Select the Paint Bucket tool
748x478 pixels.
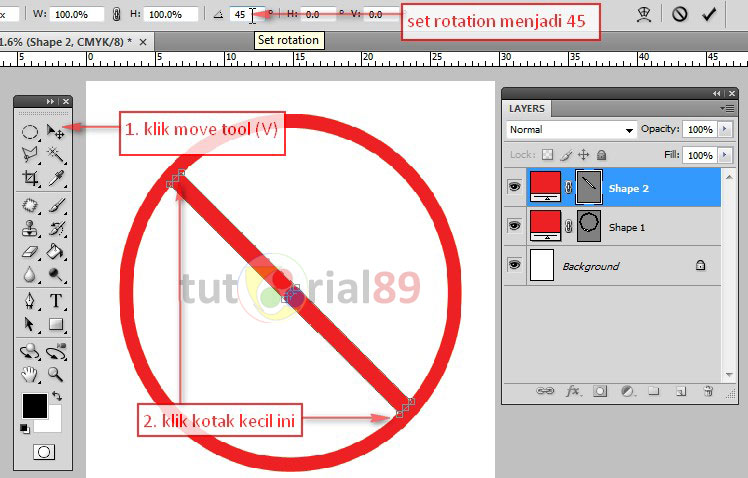(55, 251)
